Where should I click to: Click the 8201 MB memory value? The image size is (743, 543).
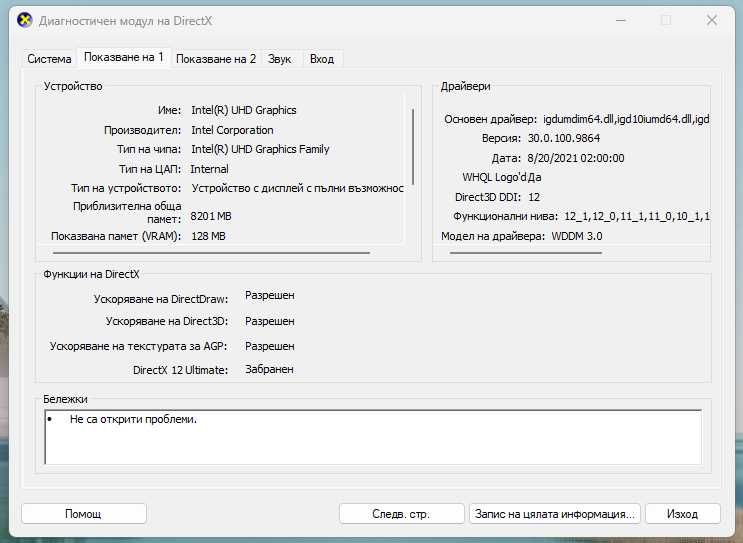[211, 216]
